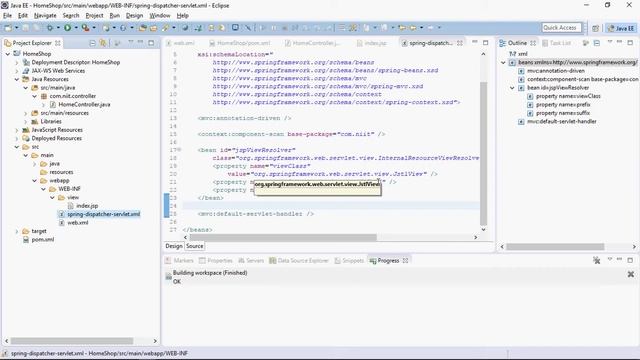Expand the target folder node

pyautogui.click(x=17, y=231)
